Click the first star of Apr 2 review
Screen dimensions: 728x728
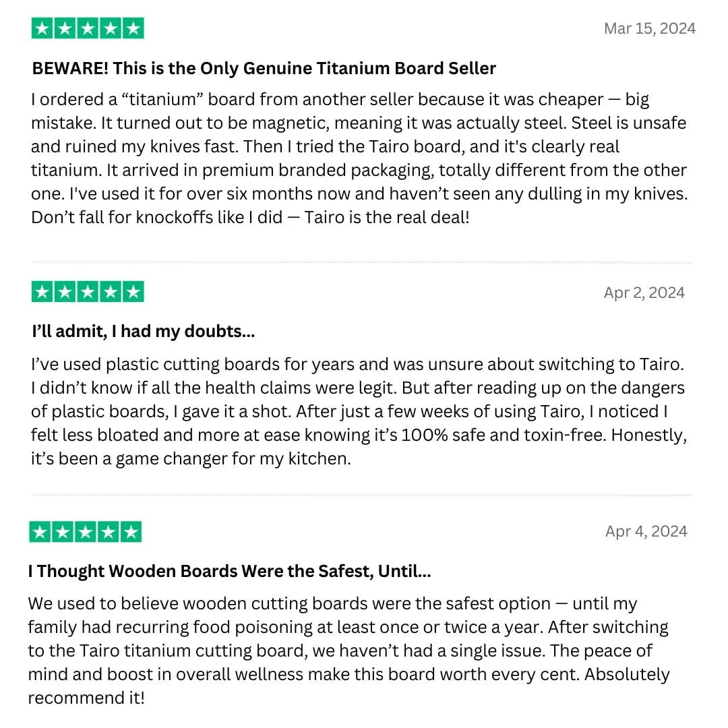point(42,292)
